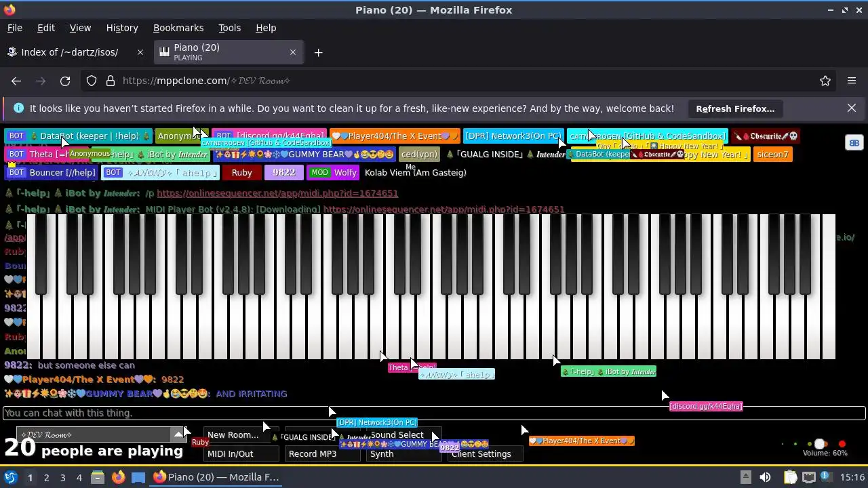The height and width of the screenshot is (488, 868).
Task: Reload the current page
Action: pyautogui.click(x=65, y=81)
